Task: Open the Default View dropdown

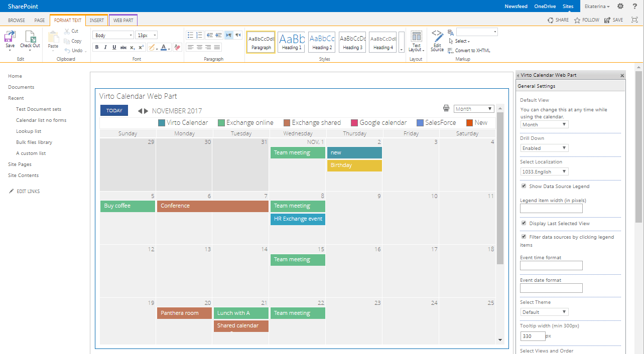Action: [x=544, y=124]
